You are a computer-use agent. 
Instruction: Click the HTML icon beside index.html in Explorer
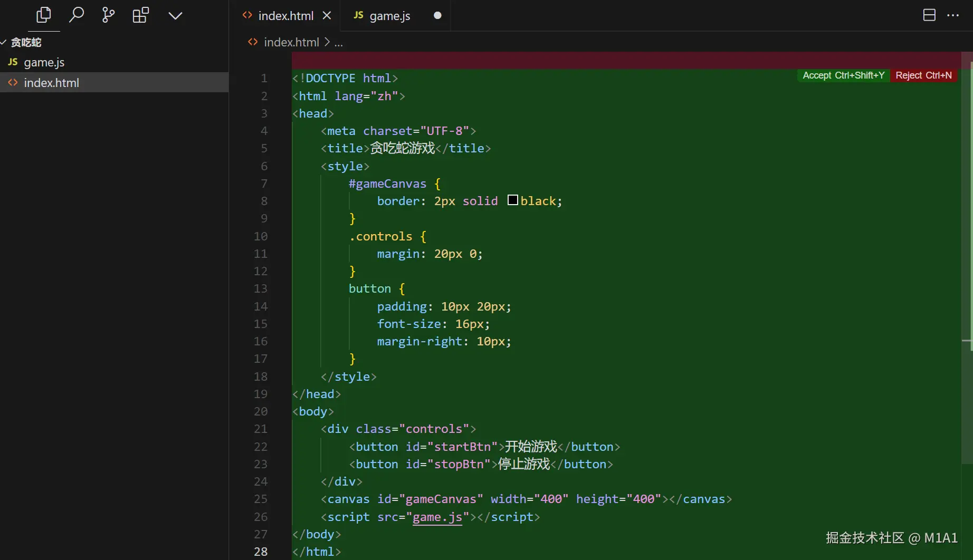pyautogui.click(x=13, y=82)
